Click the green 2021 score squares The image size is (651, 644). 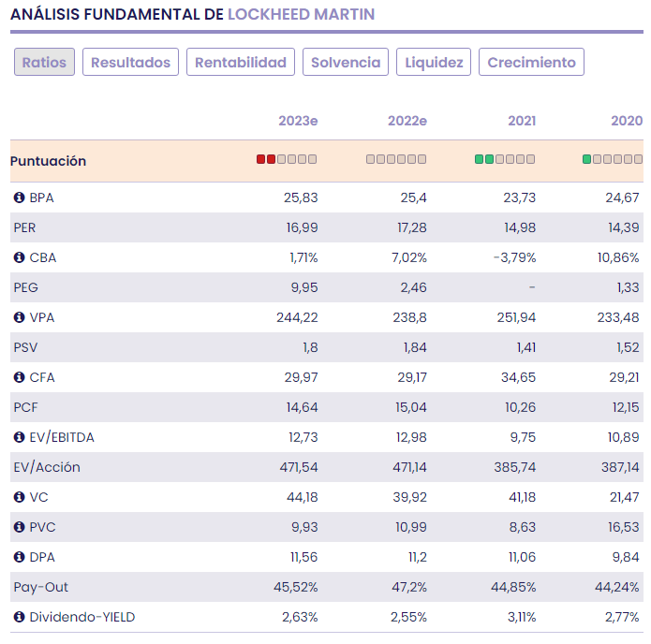484,160
